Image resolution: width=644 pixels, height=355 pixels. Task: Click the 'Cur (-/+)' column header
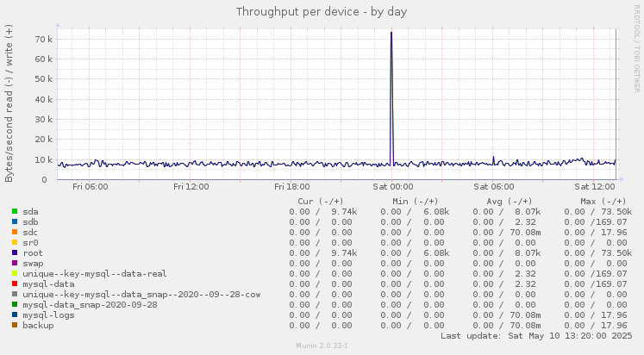[321, 201]
